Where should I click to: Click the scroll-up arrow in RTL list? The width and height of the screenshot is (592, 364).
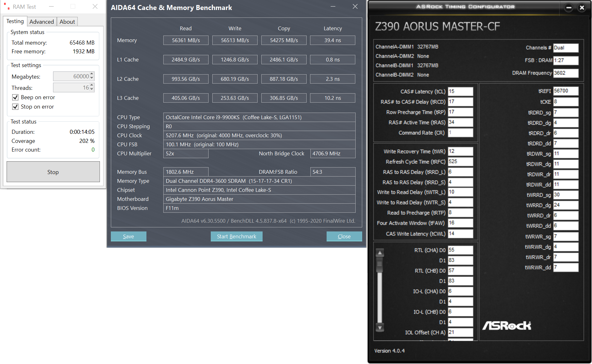[x=380, y=253]
